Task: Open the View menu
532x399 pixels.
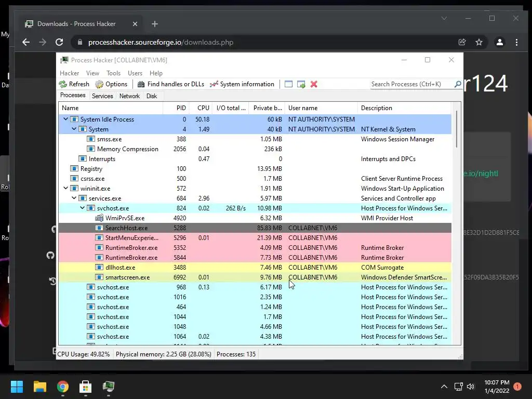Action: click(x=92, y=73)
